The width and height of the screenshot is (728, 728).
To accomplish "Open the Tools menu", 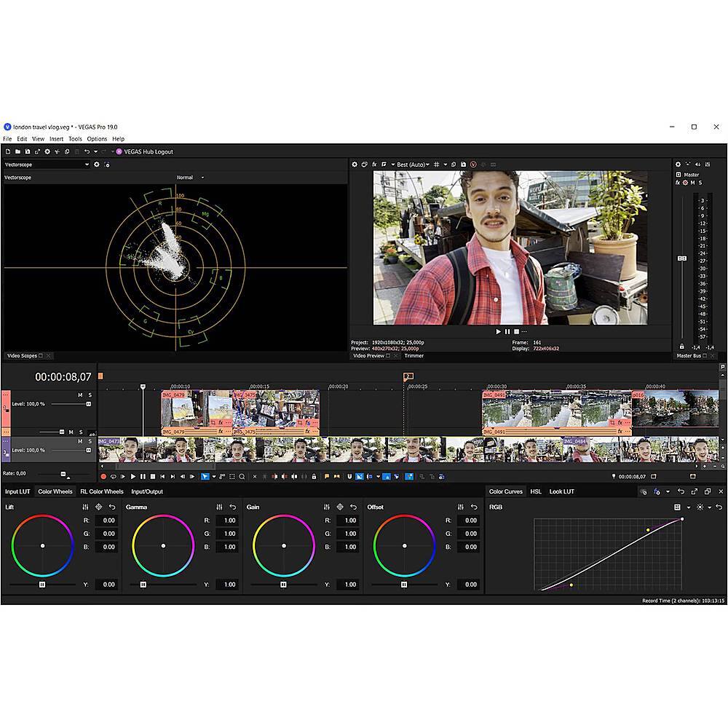I will [75, 138].
